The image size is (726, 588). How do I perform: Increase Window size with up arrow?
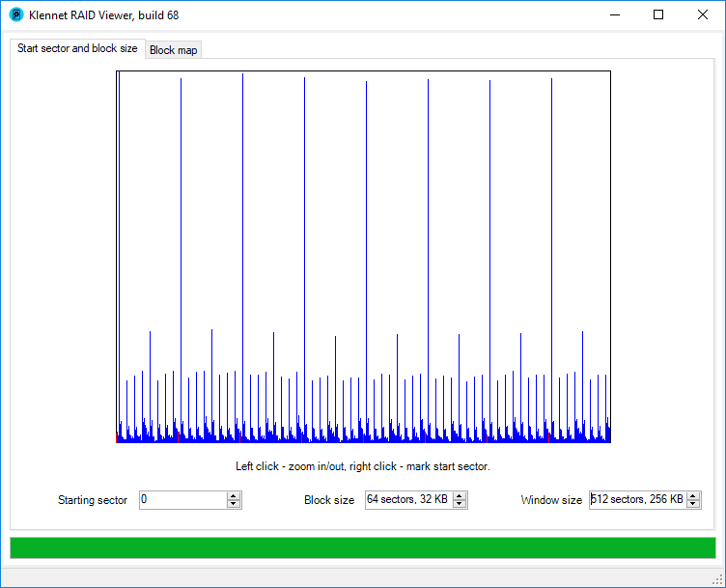click(693, 496)
